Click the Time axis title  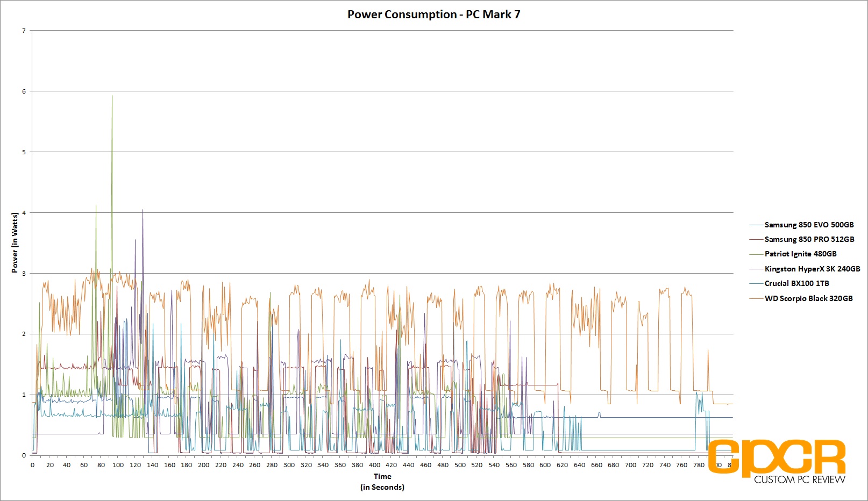point(382,476)
